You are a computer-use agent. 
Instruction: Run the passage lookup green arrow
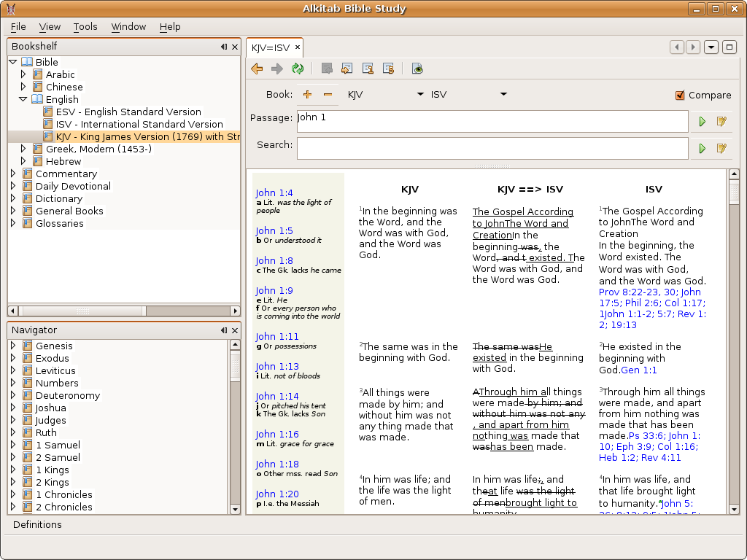point(703,122)
